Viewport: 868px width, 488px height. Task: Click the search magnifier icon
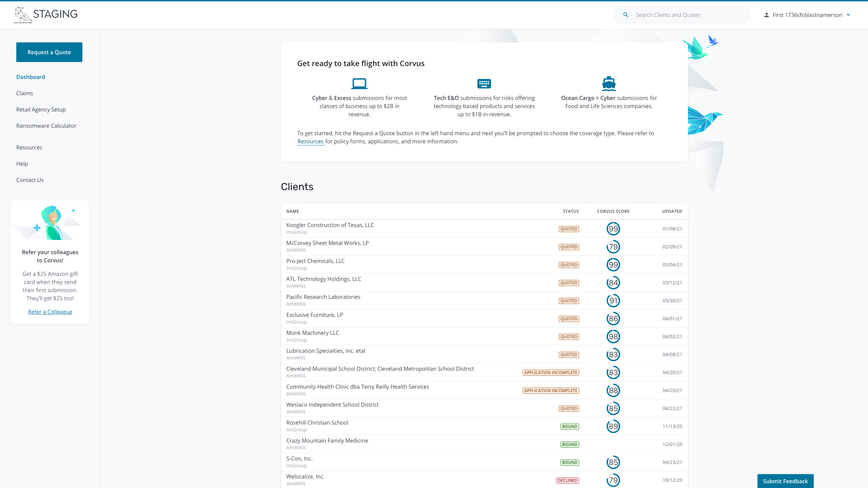click(626, 15)
